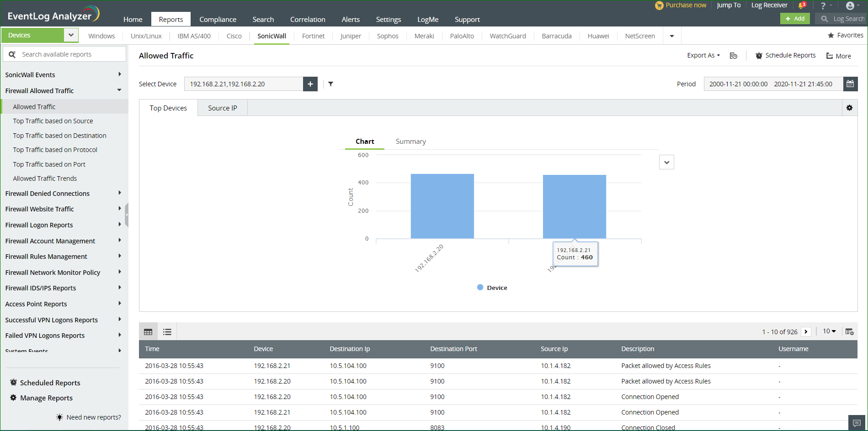The height and width of the screenshot is (431, 868).
Task: Open the Devices dropdown
Action: click(71, 35)
